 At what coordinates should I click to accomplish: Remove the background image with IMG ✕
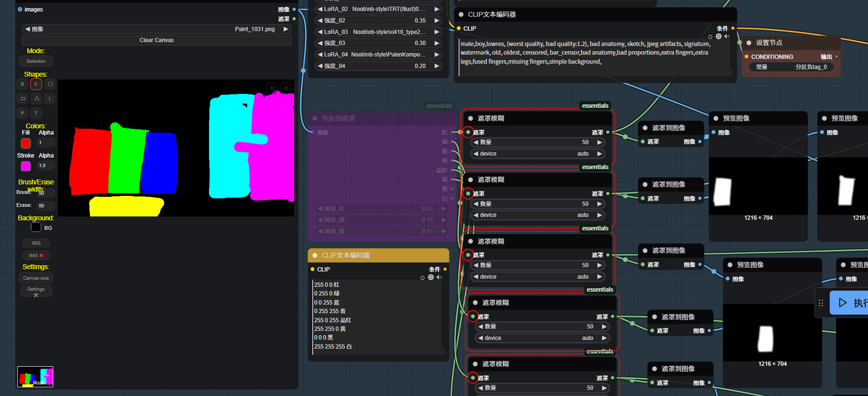[x=36, y=255]
